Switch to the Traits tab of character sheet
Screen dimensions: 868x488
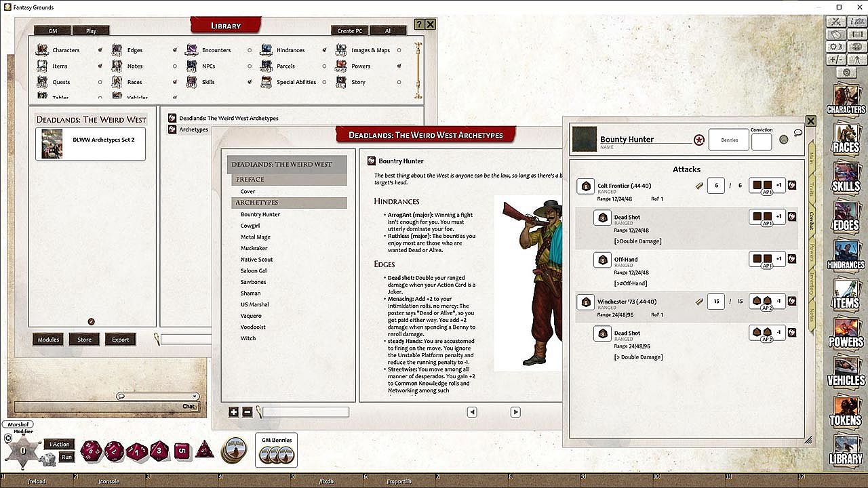tap(811, 189)
